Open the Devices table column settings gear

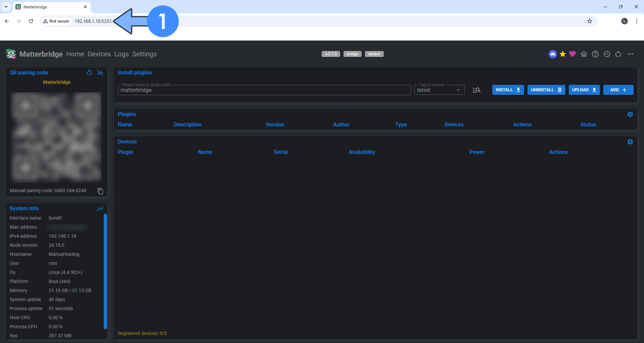[x=630, y=142]
